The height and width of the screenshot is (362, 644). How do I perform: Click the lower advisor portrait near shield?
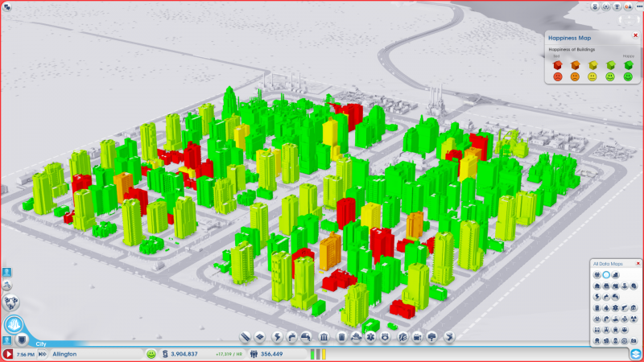click(x=7, y=340)
